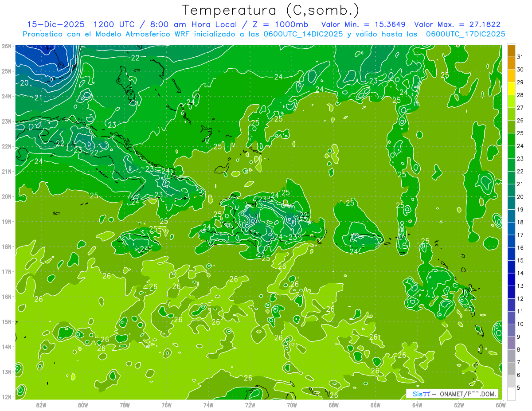Screen dimensions: 532x411
Task: Click the 70W longitude axis label
Action: pyautogui.click(x=292, y=405)
